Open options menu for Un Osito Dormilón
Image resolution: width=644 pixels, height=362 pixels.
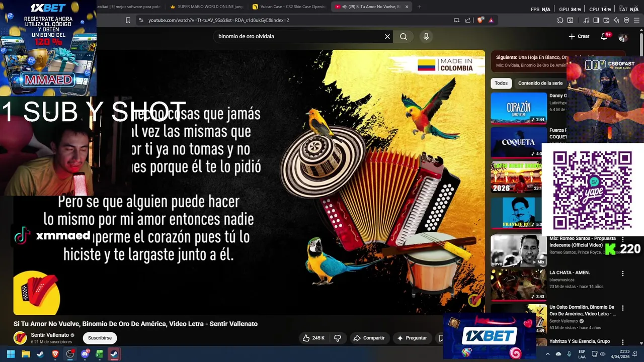tap(623, 308)
